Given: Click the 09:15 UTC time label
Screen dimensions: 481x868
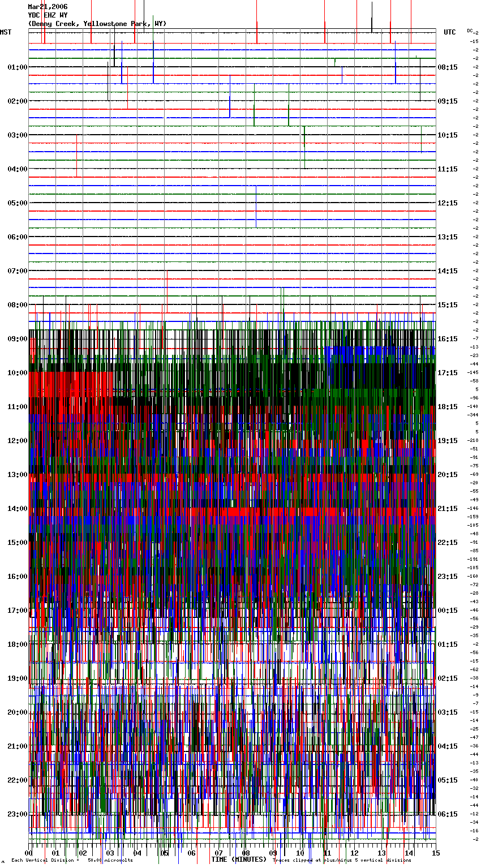Looking at the screenshot, I should pyautogui.click(x=448, y=101).
